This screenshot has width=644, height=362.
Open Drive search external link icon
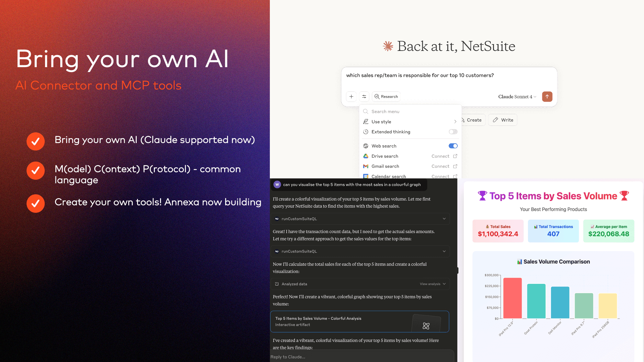pyautogui.click(x=455, y=156)
